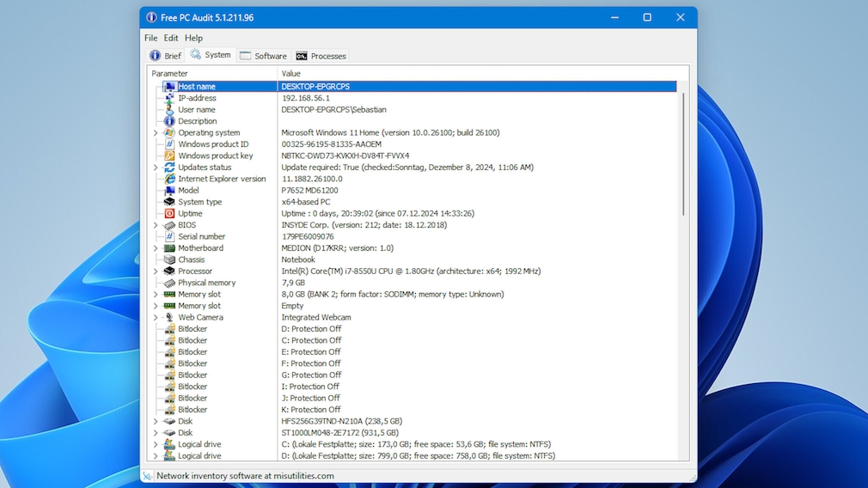
Task: Click the Physical memory icon
Action: point(169,283)
